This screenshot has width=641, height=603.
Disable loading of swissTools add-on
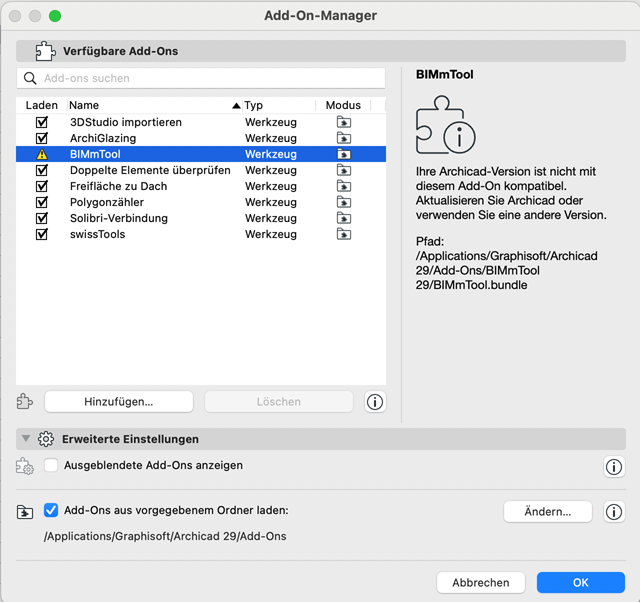coord(42,234)
